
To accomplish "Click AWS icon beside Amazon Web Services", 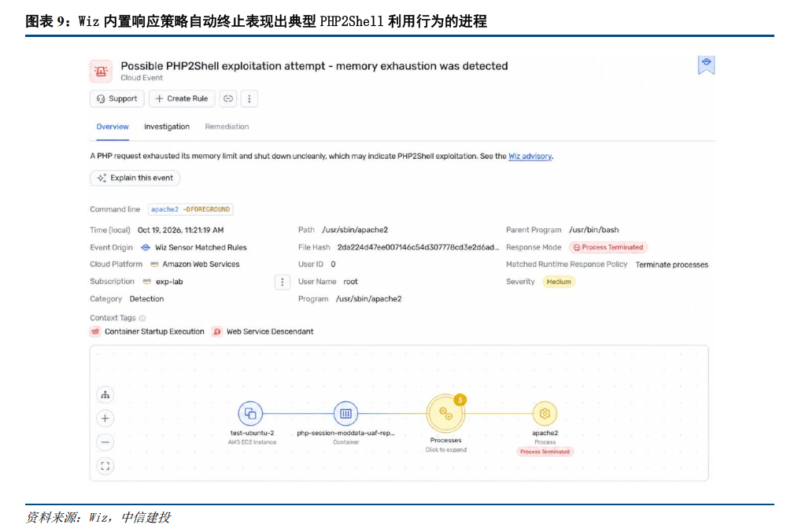I will coord(154,264).
